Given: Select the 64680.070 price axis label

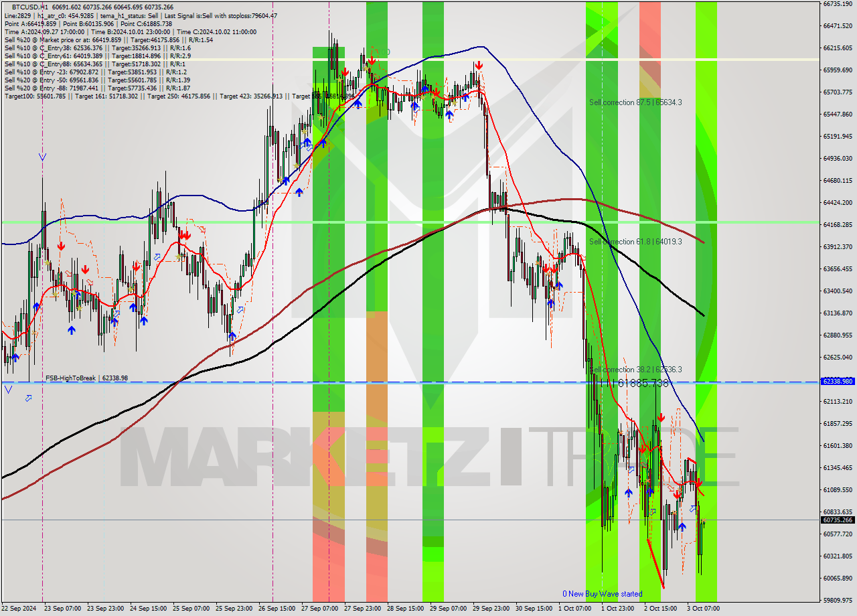Looking at the screenshot, I should 838,181.
